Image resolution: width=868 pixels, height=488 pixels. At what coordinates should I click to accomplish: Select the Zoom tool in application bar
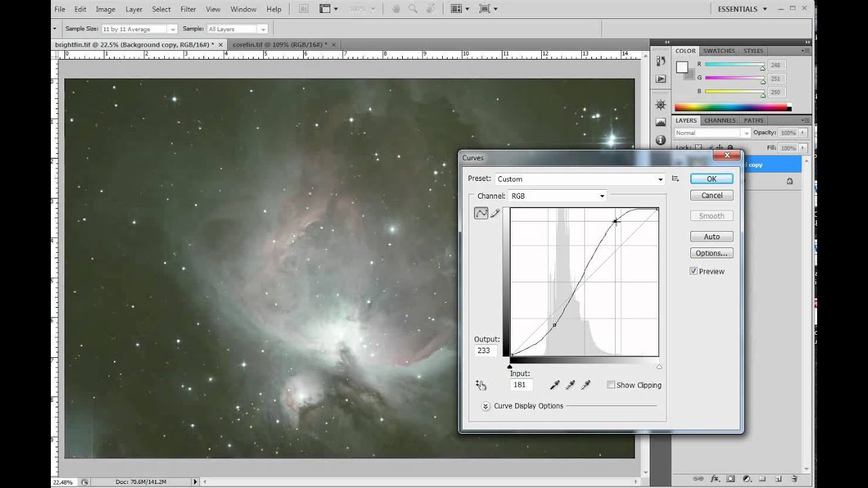coord(412,9)
